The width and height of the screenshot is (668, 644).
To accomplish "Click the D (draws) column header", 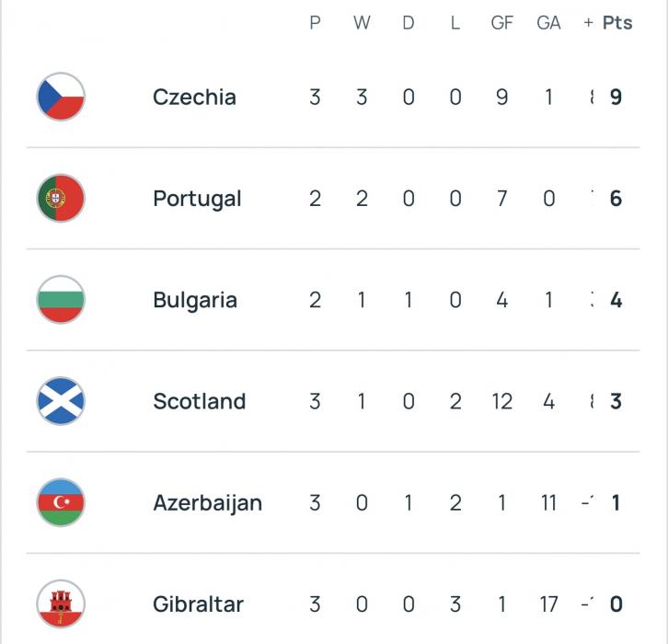I will tap(409, 23).
